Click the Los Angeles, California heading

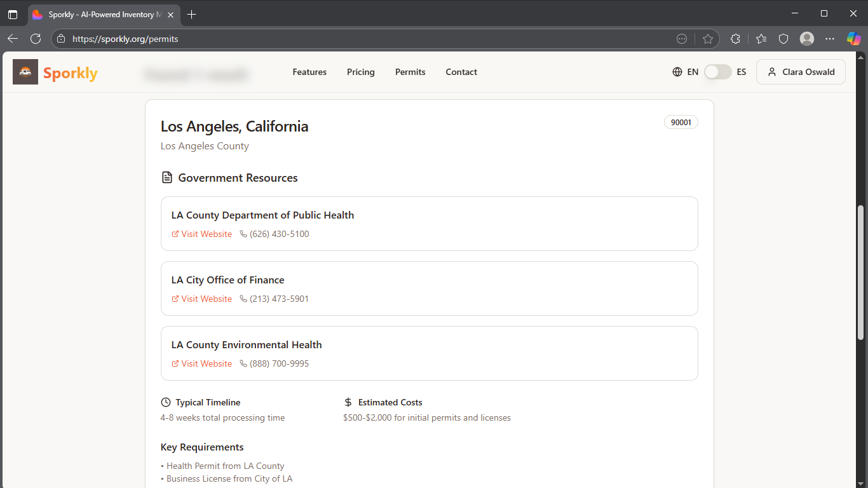pyautogui.click(x=234, y=126)
